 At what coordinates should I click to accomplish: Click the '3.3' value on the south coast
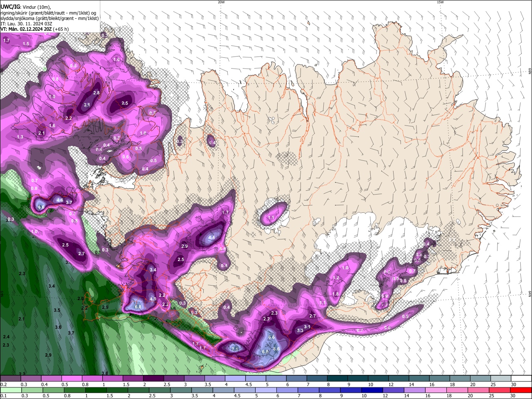point(300,330)
